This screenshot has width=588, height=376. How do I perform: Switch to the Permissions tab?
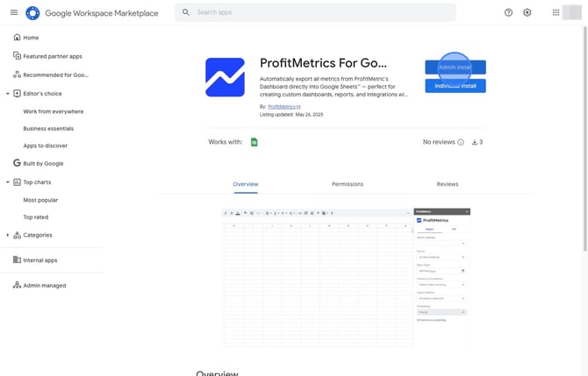coord(348,184)
